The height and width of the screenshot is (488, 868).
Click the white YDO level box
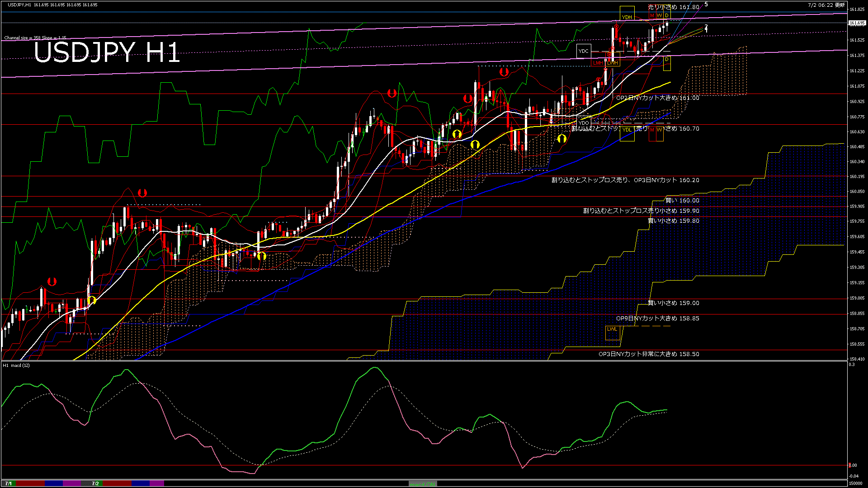[584, 123]
